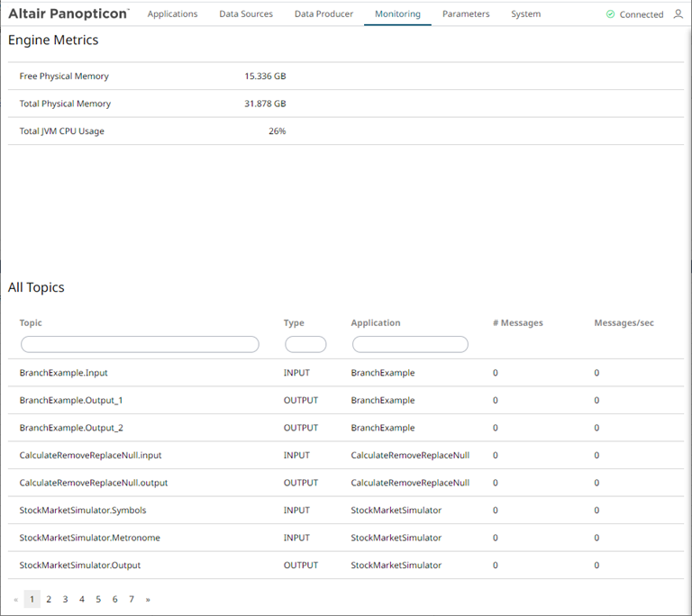Open the Applications tab
The height and width of the screenshot is (616, 692).
click(x=173, y=14)
